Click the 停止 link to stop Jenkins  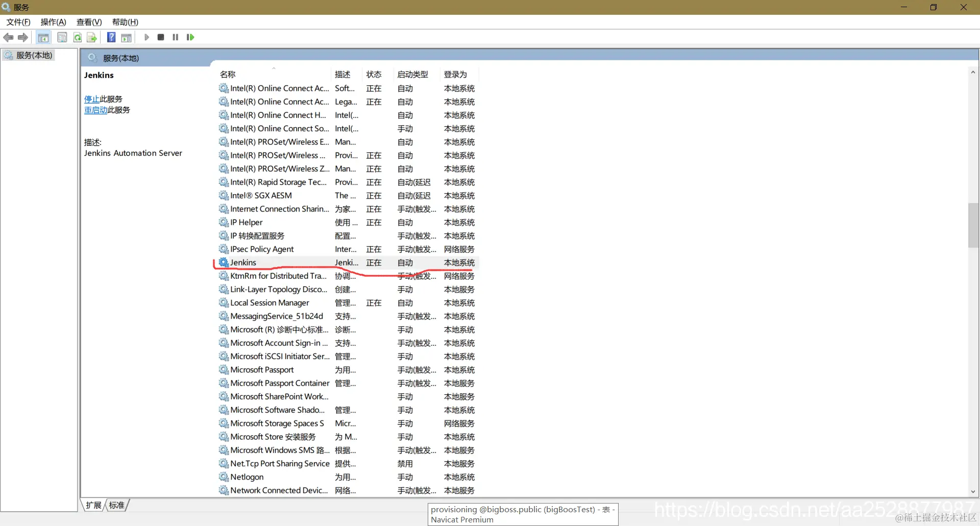[92, 99]
